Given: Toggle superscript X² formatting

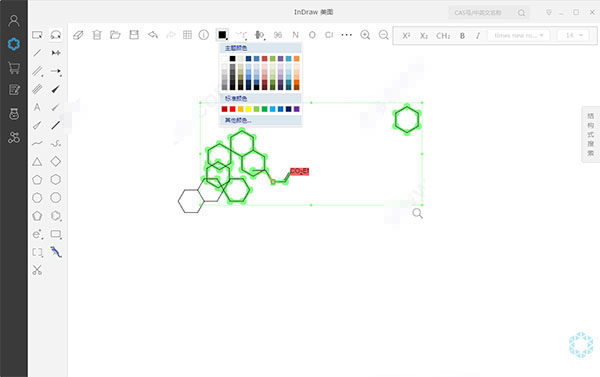Looking at the screenshot, I should (x=406, y=36).
